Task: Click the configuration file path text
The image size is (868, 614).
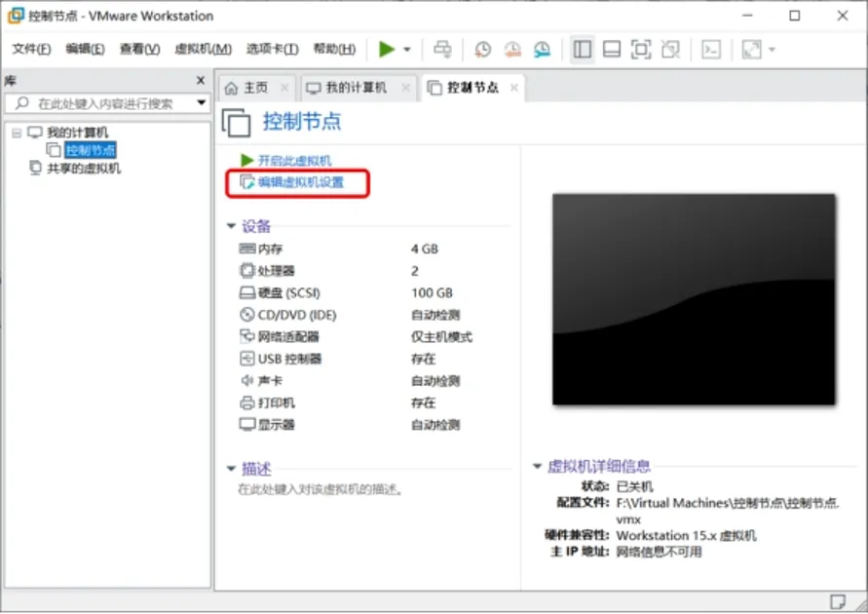Action: (x=728, y=511)
